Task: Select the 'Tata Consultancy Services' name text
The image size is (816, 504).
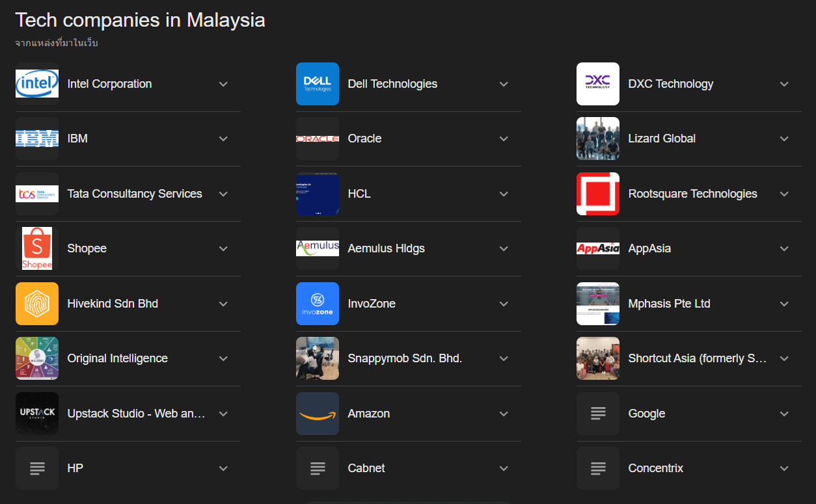Action: pyautogui.click(x=135, y=194)
